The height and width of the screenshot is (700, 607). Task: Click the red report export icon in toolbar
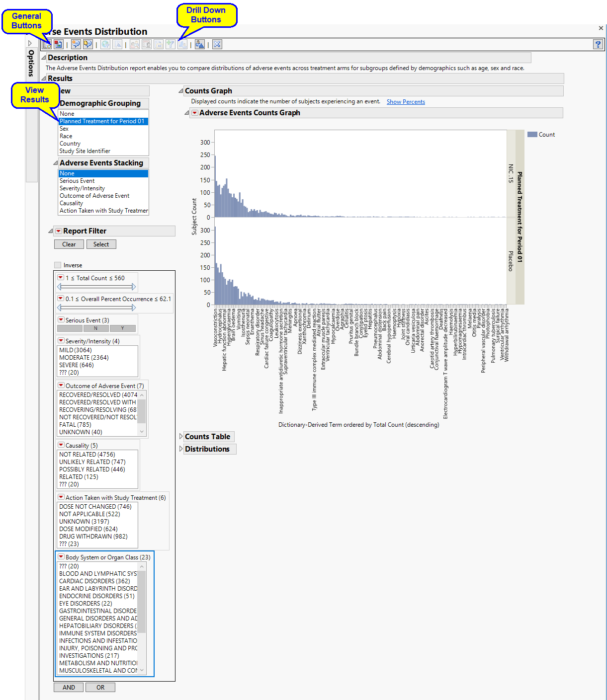pos(58,44)
